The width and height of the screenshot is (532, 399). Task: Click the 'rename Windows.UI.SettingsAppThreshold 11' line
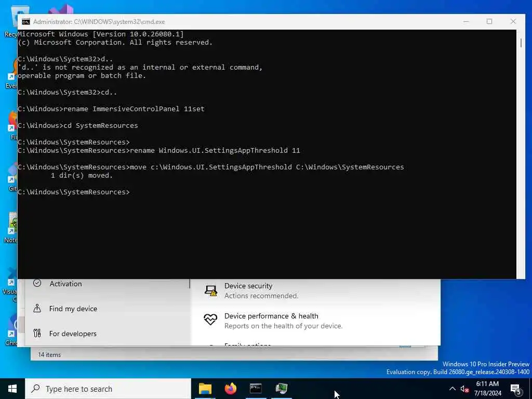click(159, 150)
